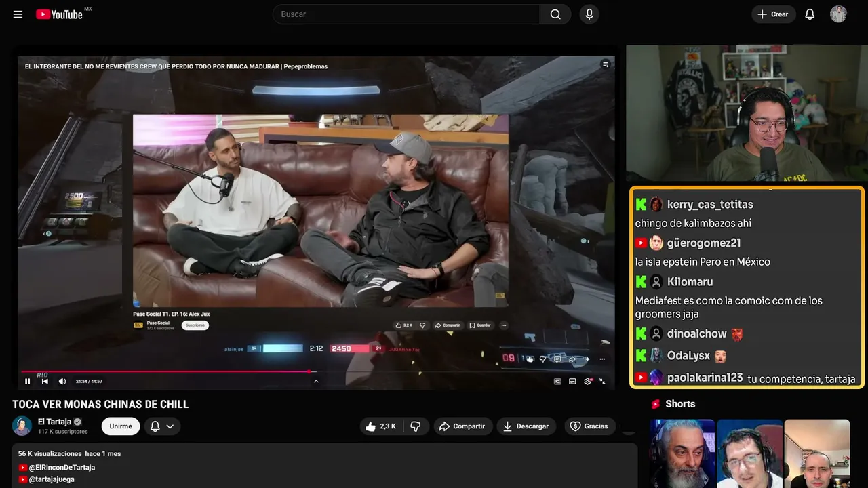This screenshot has height=488, width=868.
Task: Click the Shorts section heading
Action: tap(680, 404)
